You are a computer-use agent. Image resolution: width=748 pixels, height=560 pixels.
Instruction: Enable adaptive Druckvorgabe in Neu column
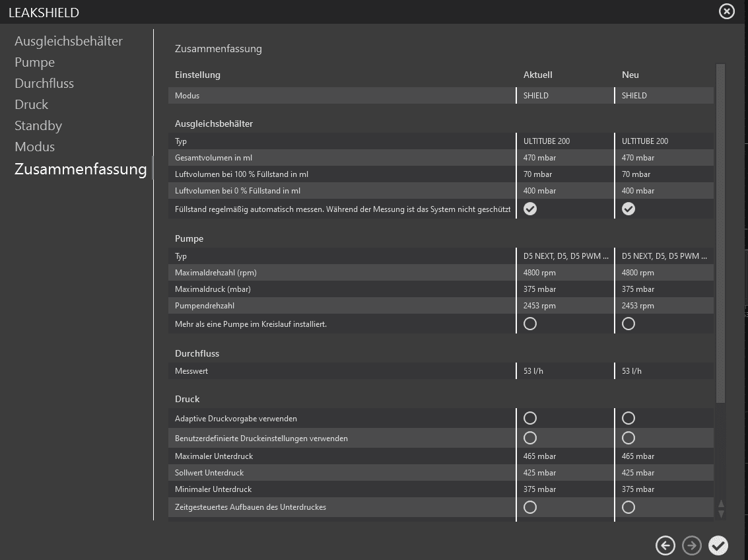tap(629, 418)
